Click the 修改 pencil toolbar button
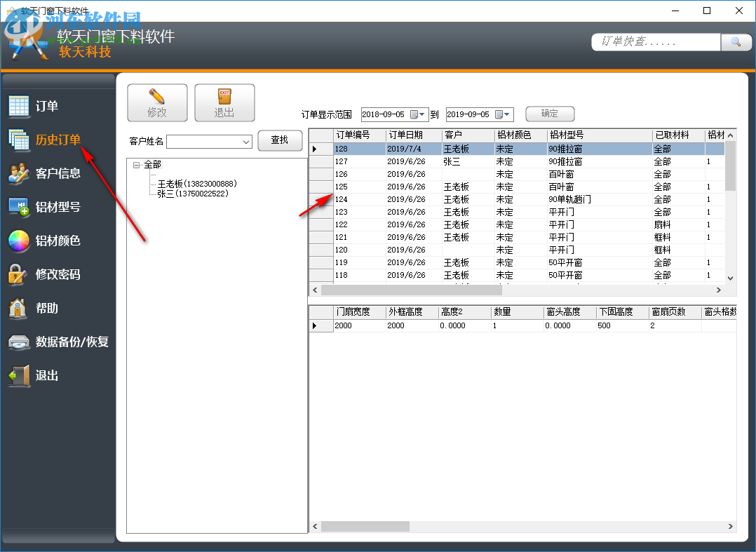This screenshot has height=552, width=756. pos(157,102)
